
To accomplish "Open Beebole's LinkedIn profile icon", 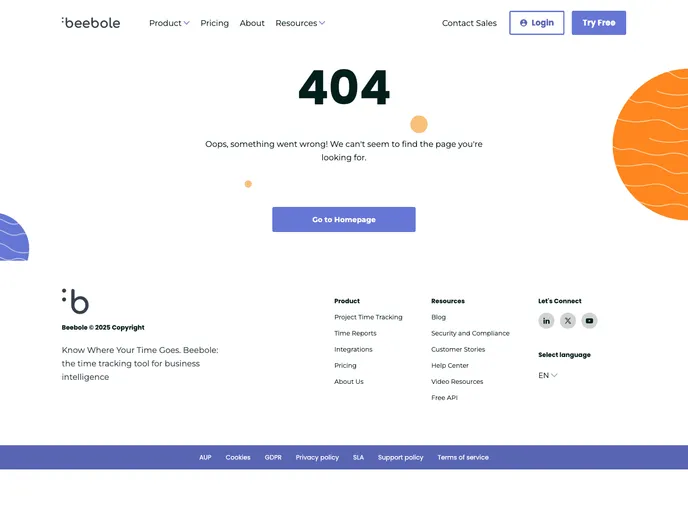I will coord(546,321).
